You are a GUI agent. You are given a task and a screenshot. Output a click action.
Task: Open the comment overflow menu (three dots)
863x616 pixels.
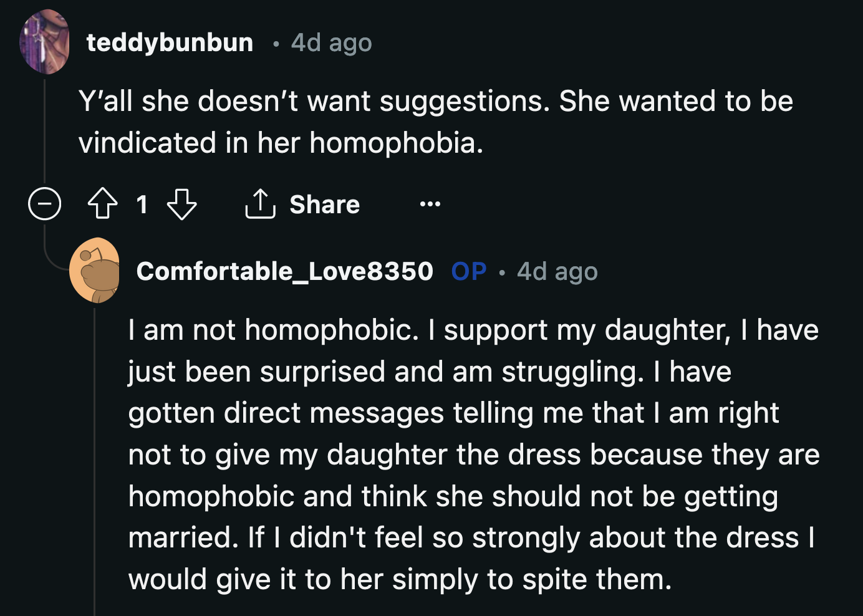point(430,204)
